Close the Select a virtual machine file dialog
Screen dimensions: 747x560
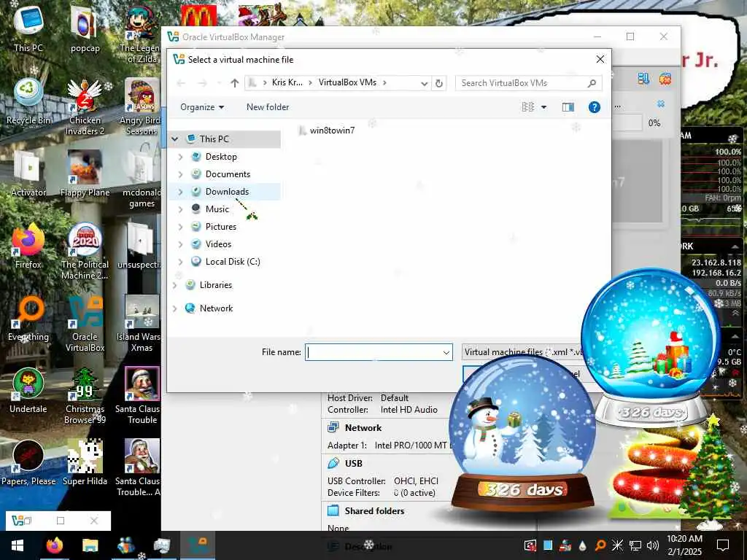coord(600,59)
